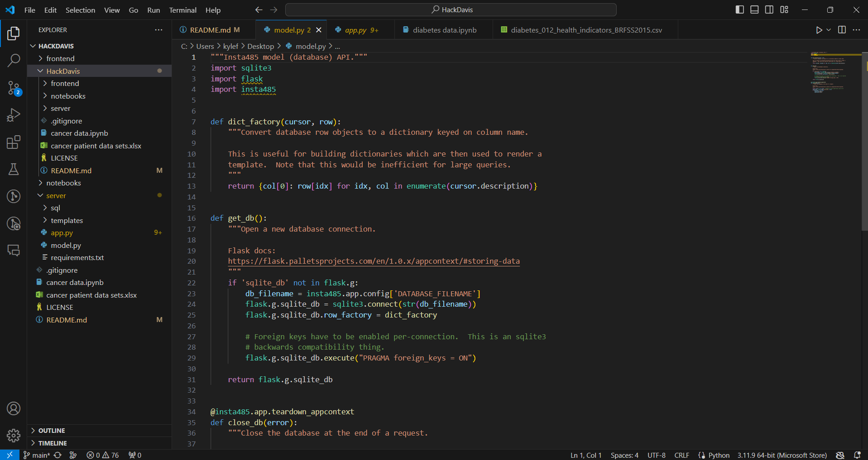Expand the OUTLINE section
This screenshot has height=460, width=868.
[x=52, y=431]
